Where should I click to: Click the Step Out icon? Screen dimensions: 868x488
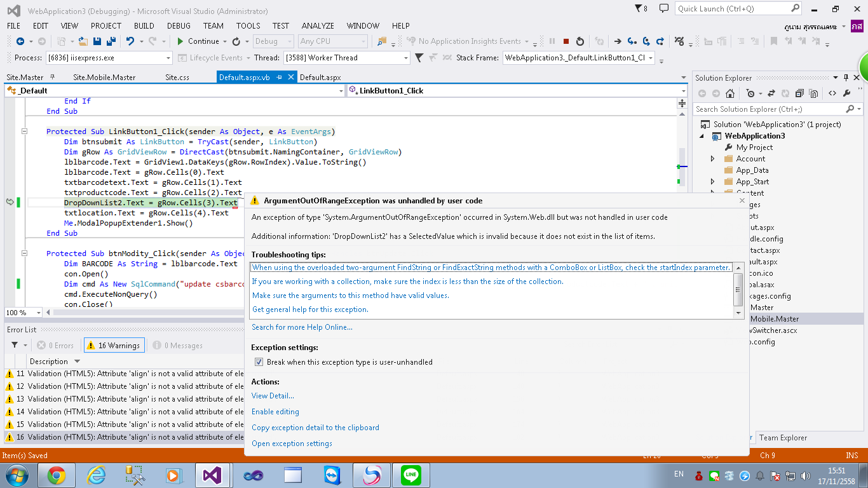point(660,41)
